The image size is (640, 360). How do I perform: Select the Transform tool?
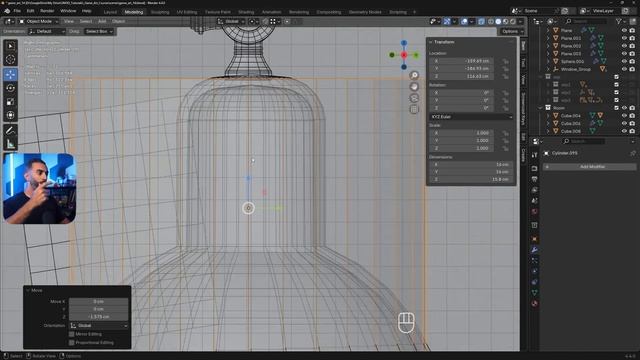coord(10,116)
